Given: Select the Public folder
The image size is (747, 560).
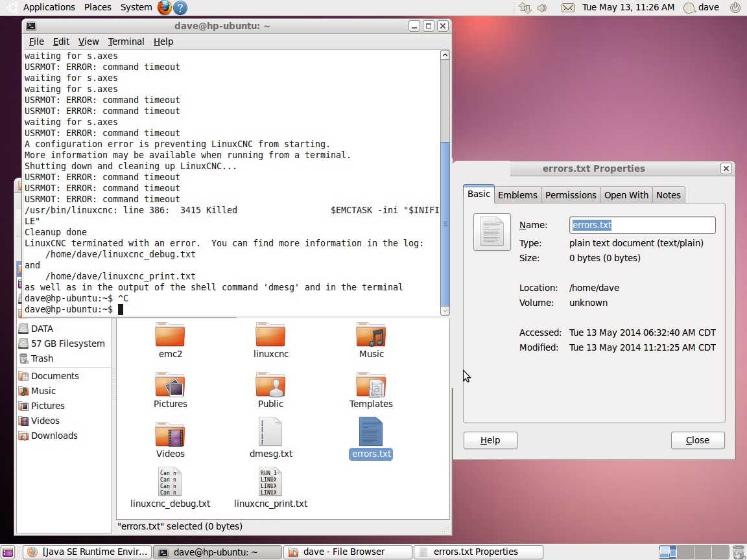Looking at the screenshot, I should pyautogui.click(x=270, y=390).
